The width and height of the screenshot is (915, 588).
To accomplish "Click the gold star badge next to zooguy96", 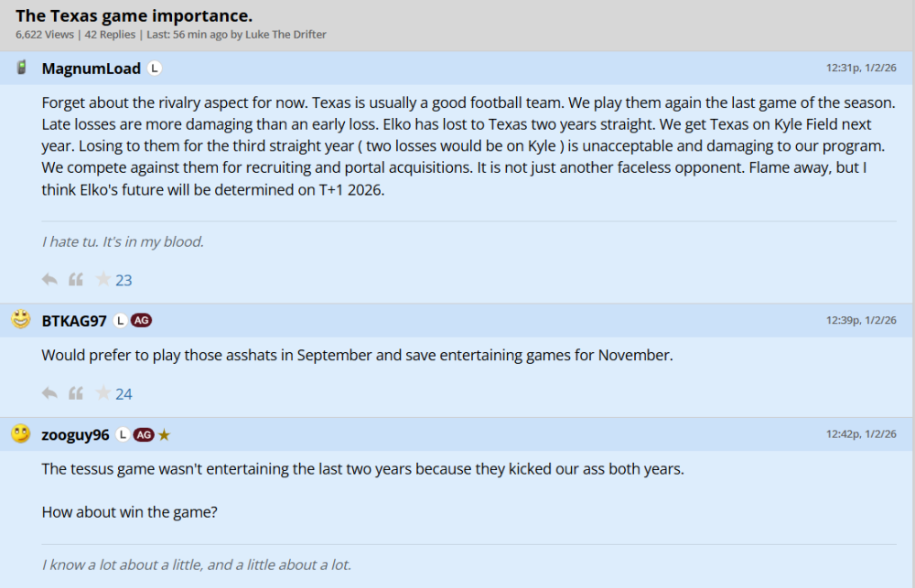I will (x=165, y=435).
